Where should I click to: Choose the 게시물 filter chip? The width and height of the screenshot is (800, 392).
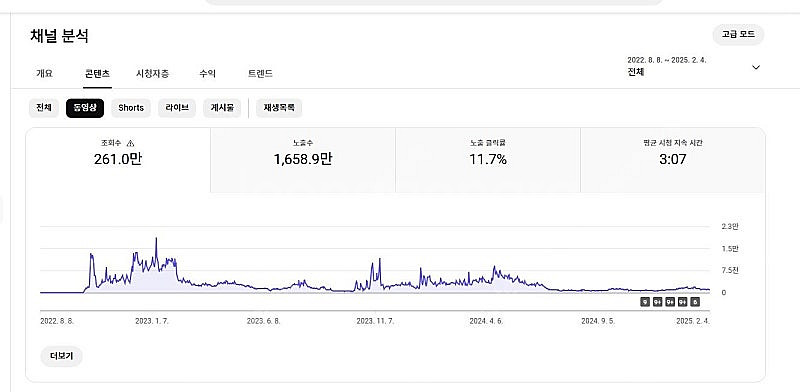click(x=222, y=108)
